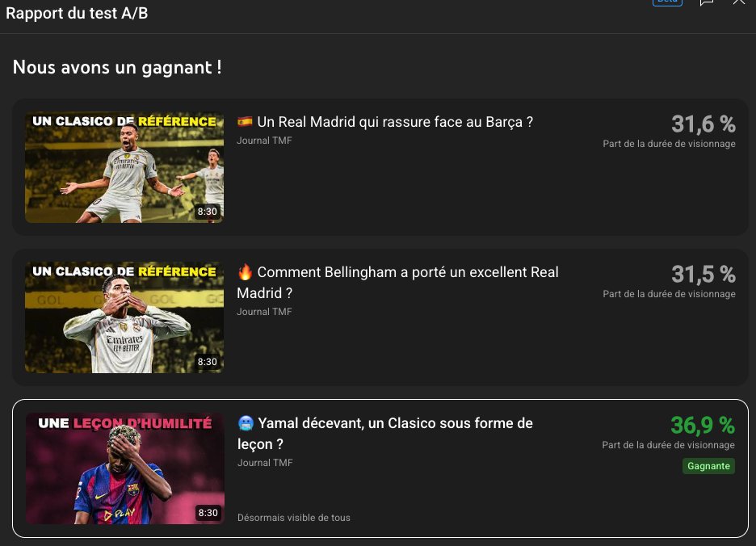The image size is (756, 546).
Task: Click 'Journal TMF' under the Real Madrid rassure title
Action: (x=264, y=141)
